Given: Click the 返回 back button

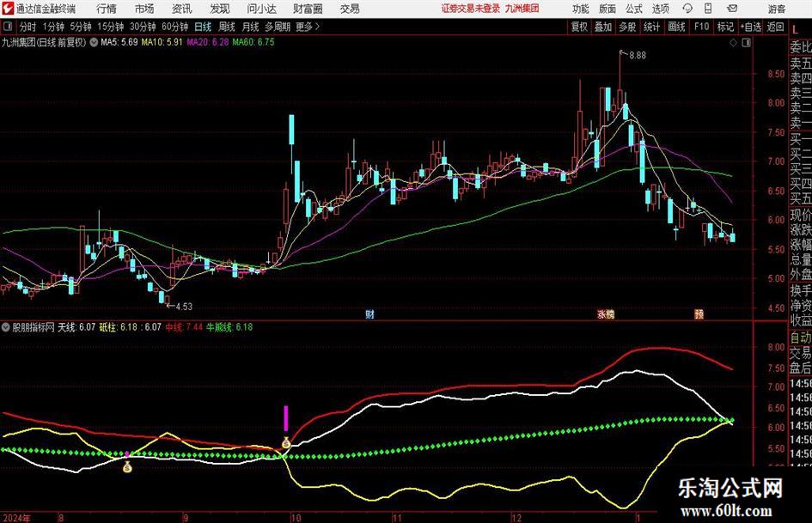Looking at the screenshot, I should pos(775,27).
